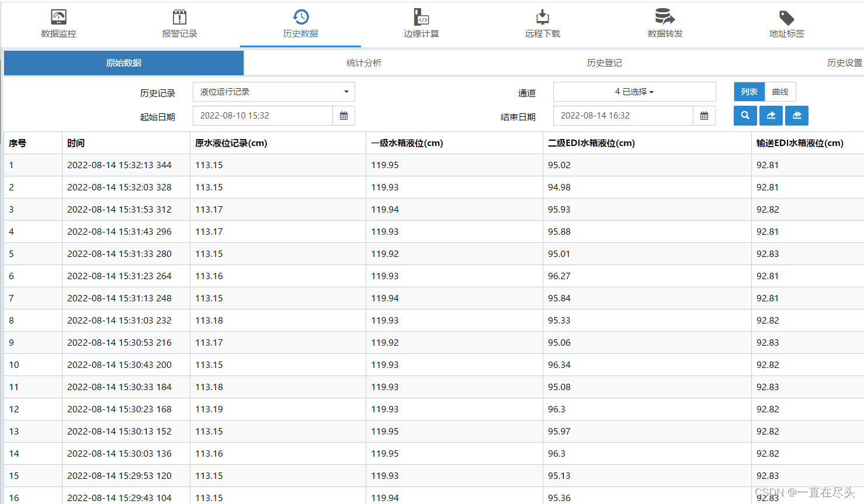
Task: Click the value 95.88 in row 4
Action: pyautogui.click(x=559, y=232)
